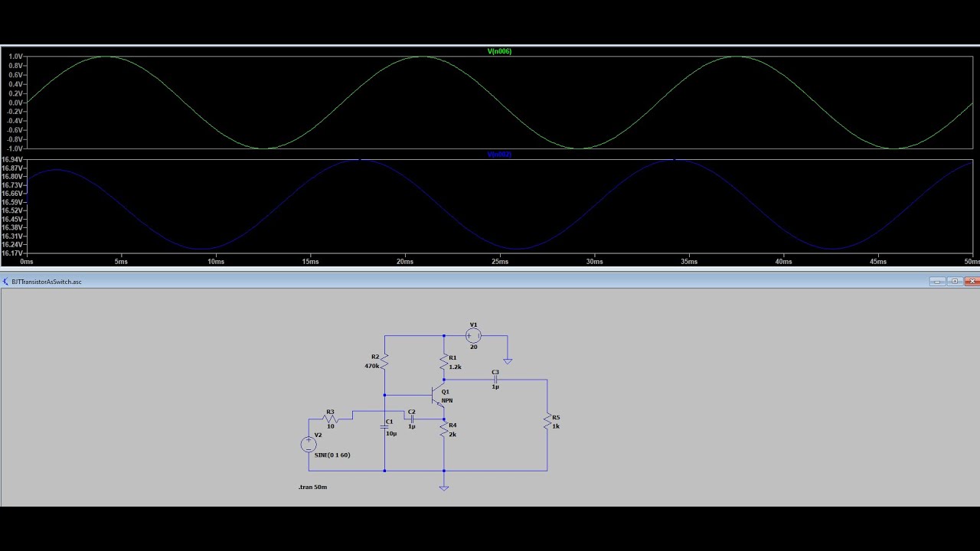Maximize the BJTTransistorAsSwitch.asc schematic window
Image resolution: width=980 pixels, height=551 pixels.
pyautogui.click(x=955, y=282)
